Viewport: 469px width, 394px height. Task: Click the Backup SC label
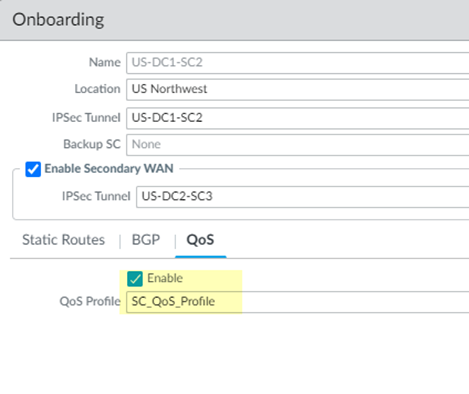pos(92,144)
